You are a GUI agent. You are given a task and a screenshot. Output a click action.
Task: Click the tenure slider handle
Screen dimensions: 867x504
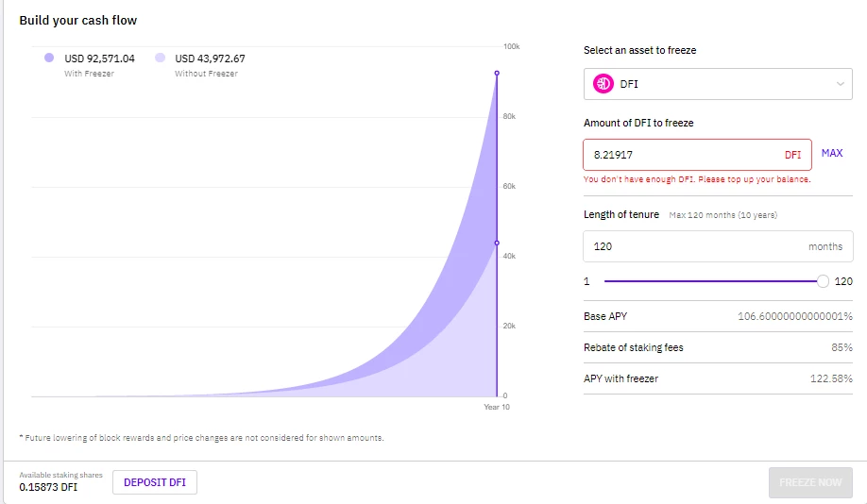pos(823,281)
